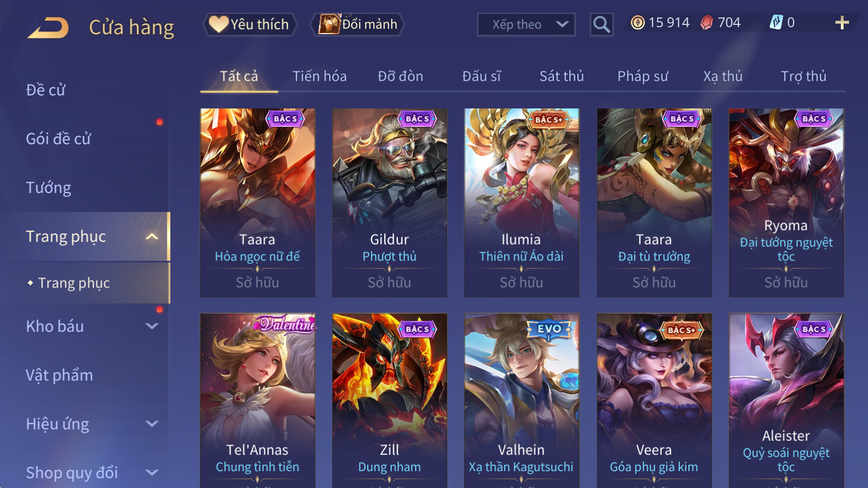Open Valhein Xạ thần Kagutsuchi skin card
Screen dimensions: 868x488
pos(521,401)
